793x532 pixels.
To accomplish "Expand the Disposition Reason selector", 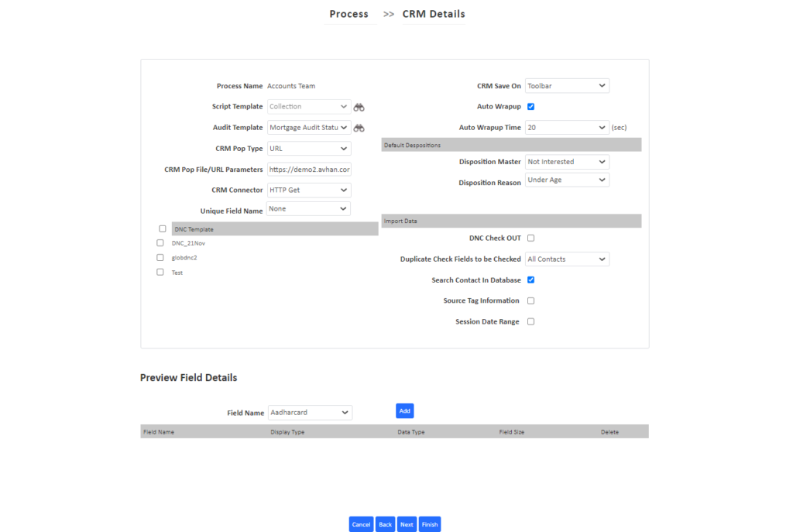I will (567, 179).
